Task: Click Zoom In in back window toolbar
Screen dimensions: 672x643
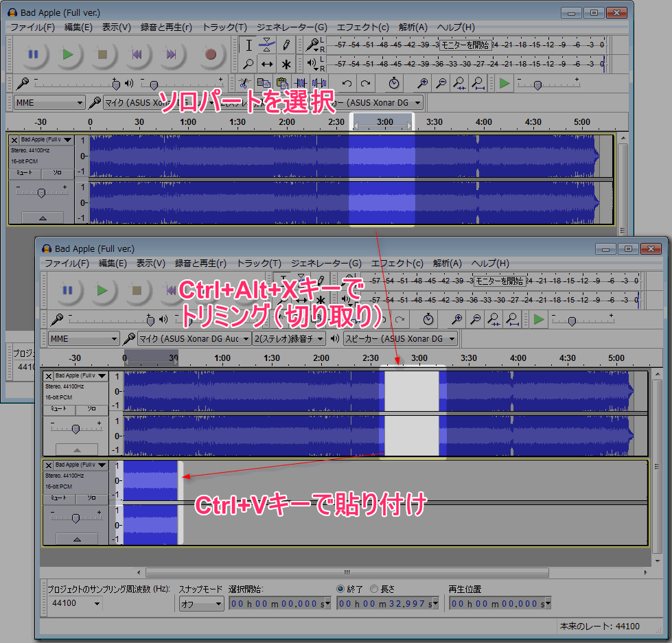Action: [x=422, y=83]
